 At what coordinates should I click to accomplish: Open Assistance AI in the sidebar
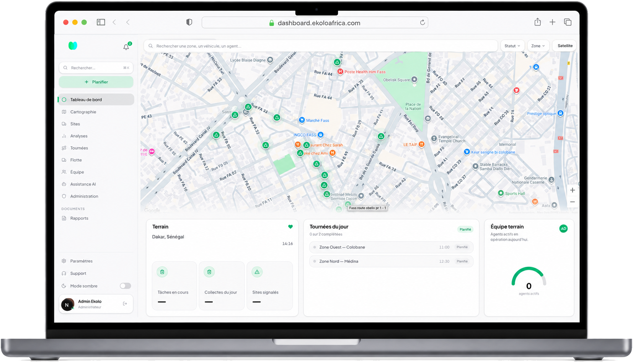[x=96, y=184]
